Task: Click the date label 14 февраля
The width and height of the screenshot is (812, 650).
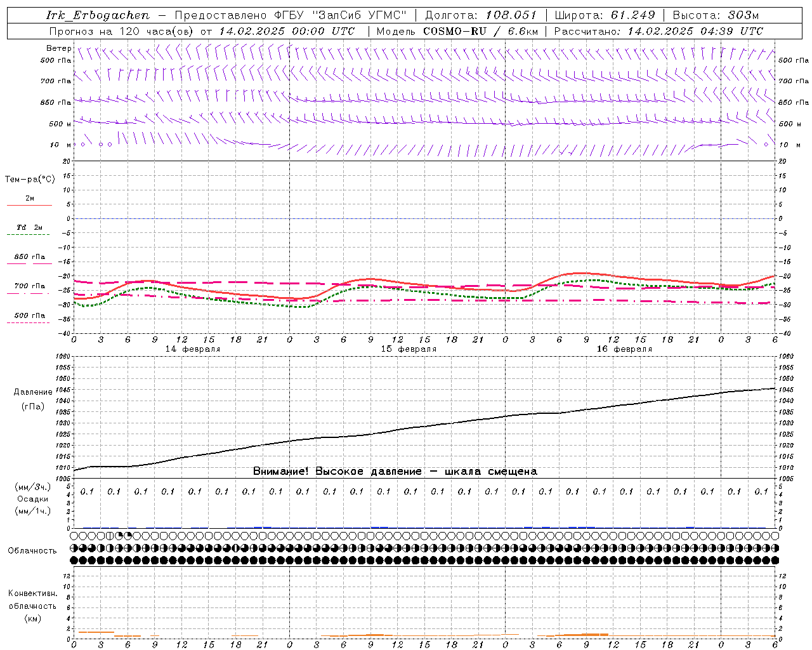Action: point(193,349)
